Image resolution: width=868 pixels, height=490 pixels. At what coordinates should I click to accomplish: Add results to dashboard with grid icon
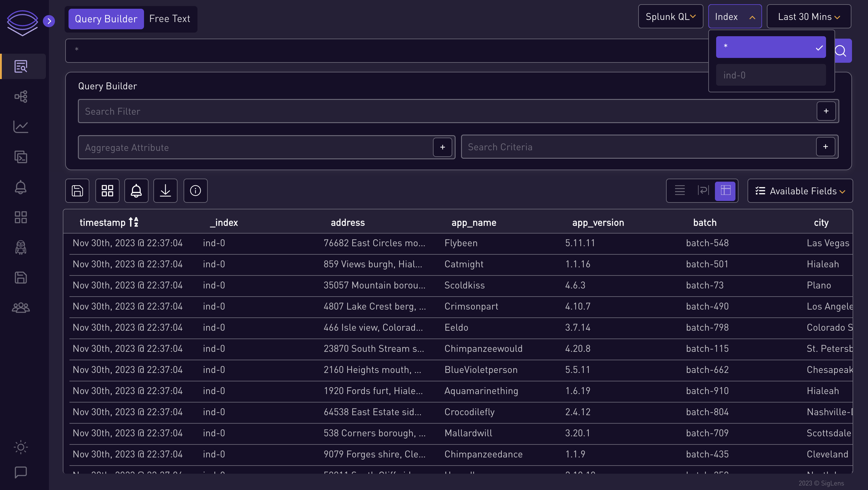[x=107, y=191]
